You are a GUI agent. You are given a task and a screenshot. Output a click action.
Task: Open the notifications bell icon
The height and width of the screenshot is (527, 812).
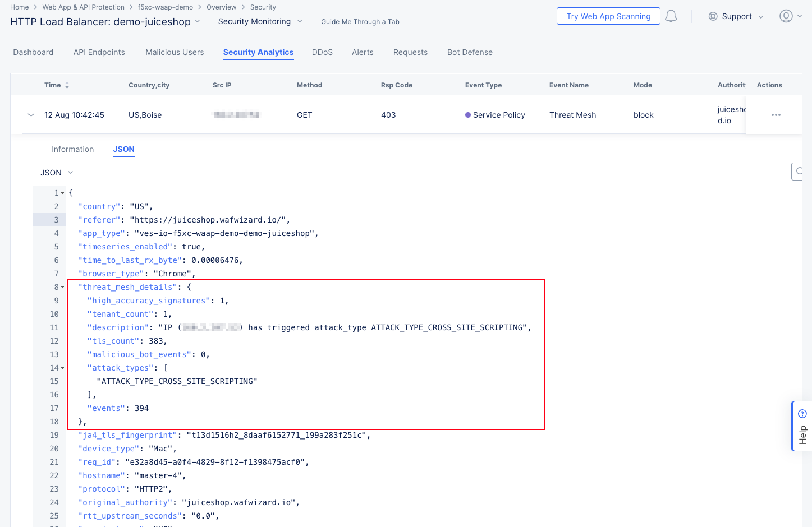pos(671,16)
